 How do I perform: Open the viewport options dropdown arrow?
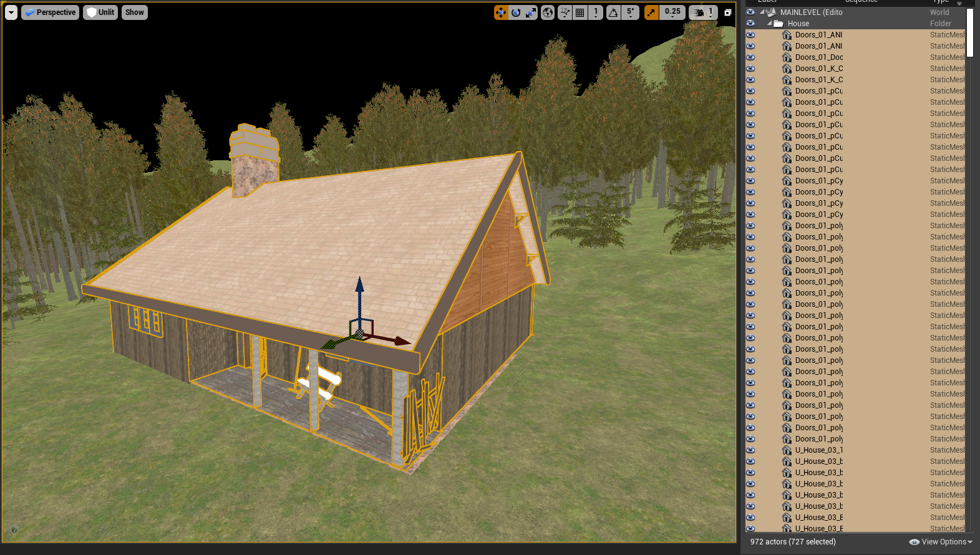click(x=11, y=12)
